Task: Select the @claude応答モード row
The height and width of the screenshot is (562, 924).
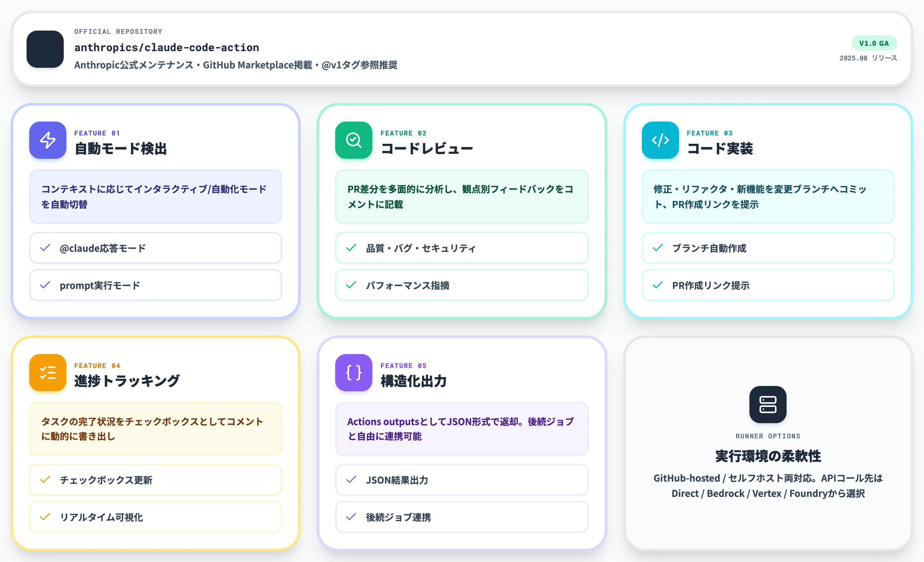Action: (156, 248)
